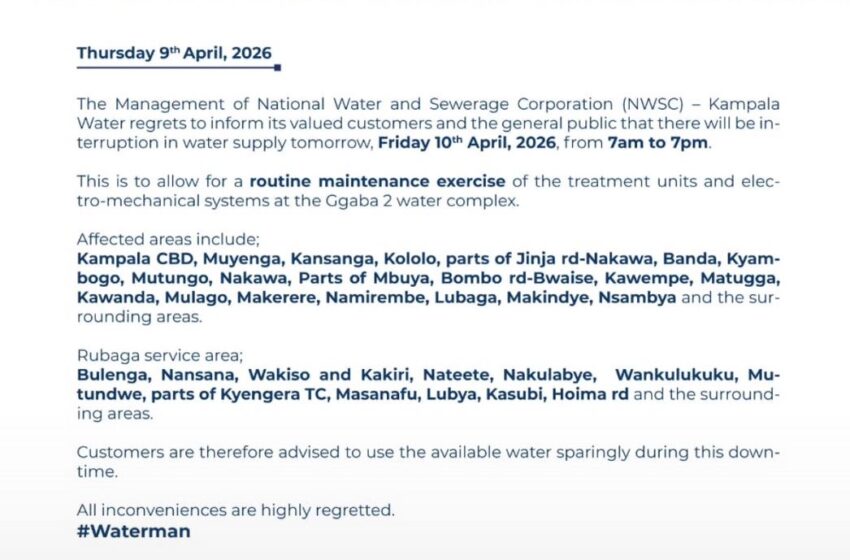Open the #Waterman hashtag

click(x=133, y=531)
